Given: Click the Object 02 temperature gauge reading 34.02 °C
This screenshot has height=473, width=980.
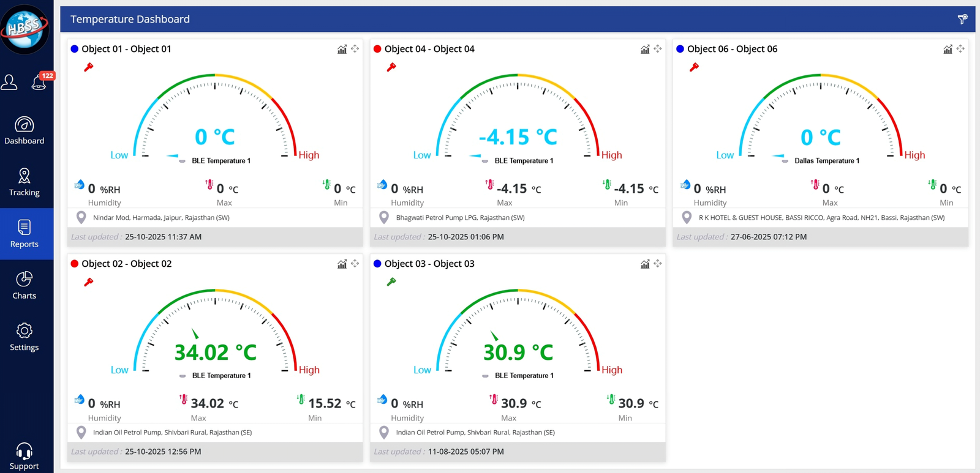Looking at the screenshot, I should coord(215,352).
